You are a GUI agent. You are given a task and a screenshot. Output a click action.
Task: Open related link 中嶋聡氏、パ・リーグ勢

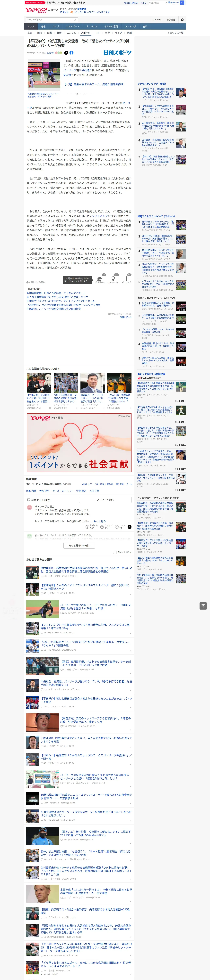coord(54,309)
